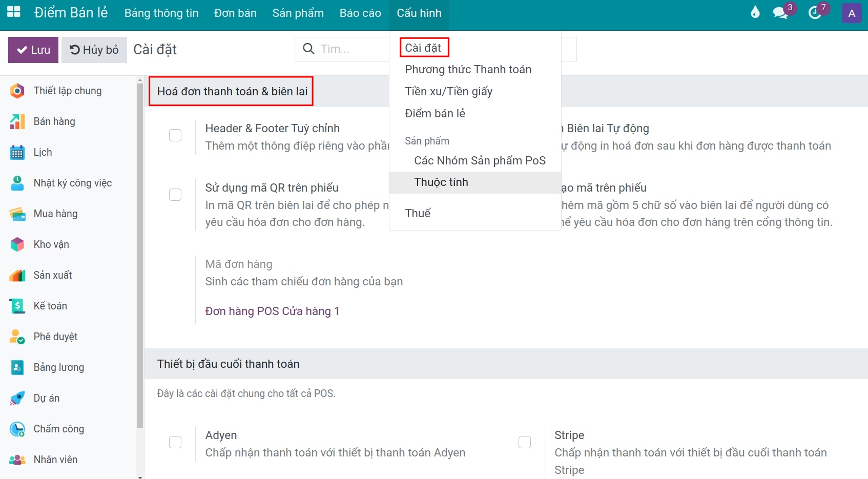Click the Hủy bỏ discard button
This screenshot has width=868, height=479.
coord(94,50)
